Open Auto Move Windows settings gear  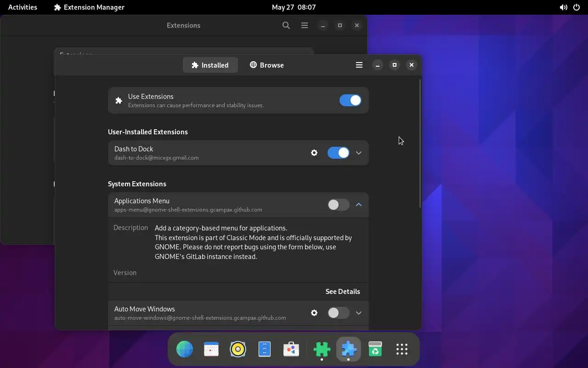pyautogui.click(x=314, y=313)
